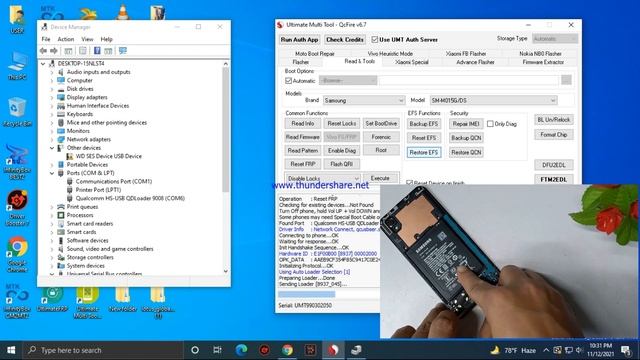Open New folder on desktop
640x360 pixels.
[x=122, y=300]
